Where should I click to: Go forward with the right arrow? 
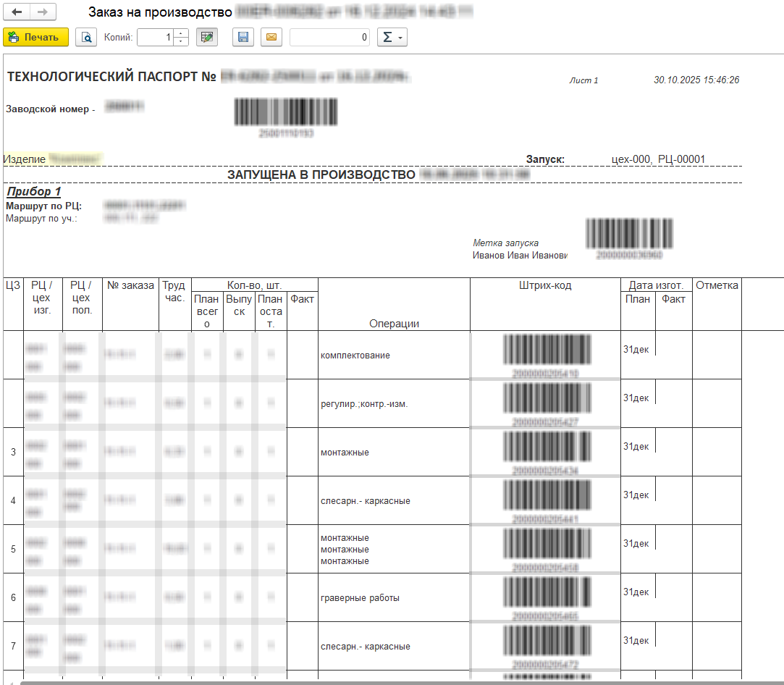coord(42,12)
